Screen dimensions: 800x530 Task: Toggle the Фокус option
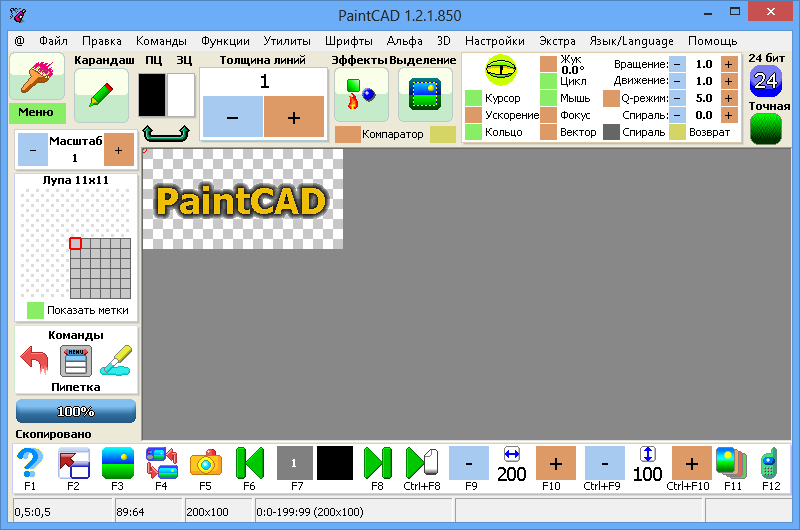tap(548, 115)
